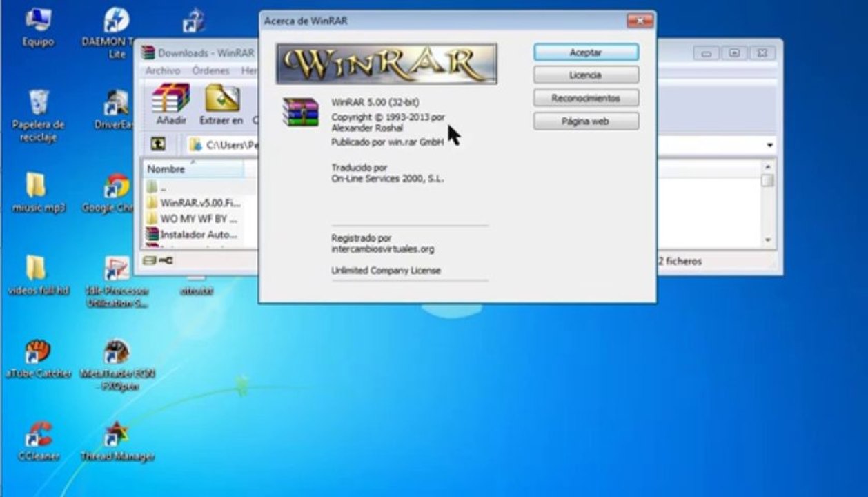Click the Aceptar button in the About dialog

pos(586,52)
